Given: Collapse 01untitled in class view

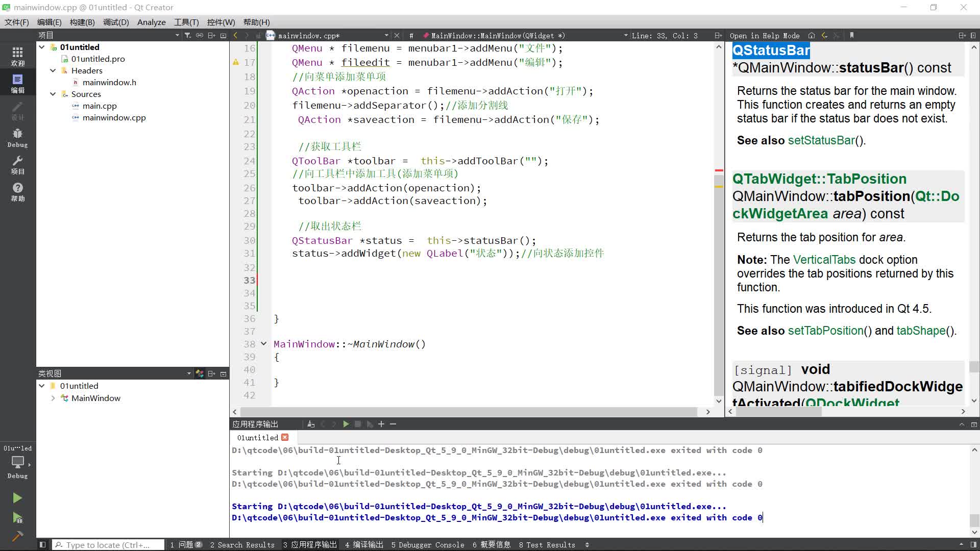Looking at the screenshot, I should [42, 386].
